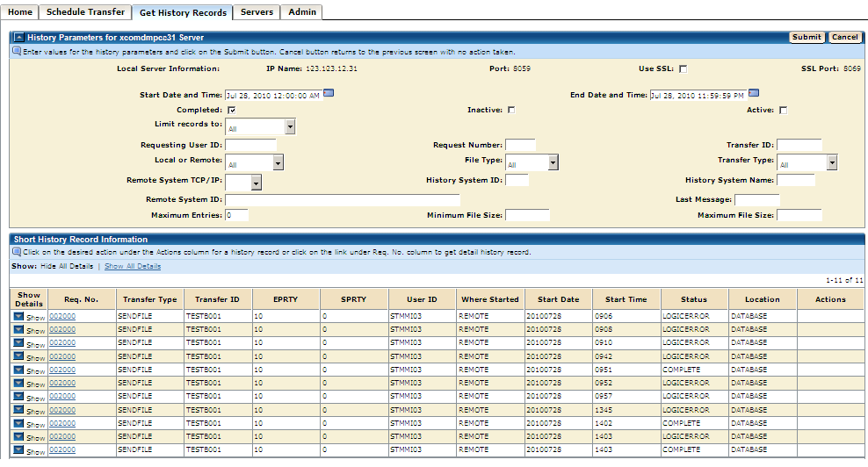
Task: Collapse the History Parameters panel header icon
Action: pyautogui.click(x=18, y=38)
